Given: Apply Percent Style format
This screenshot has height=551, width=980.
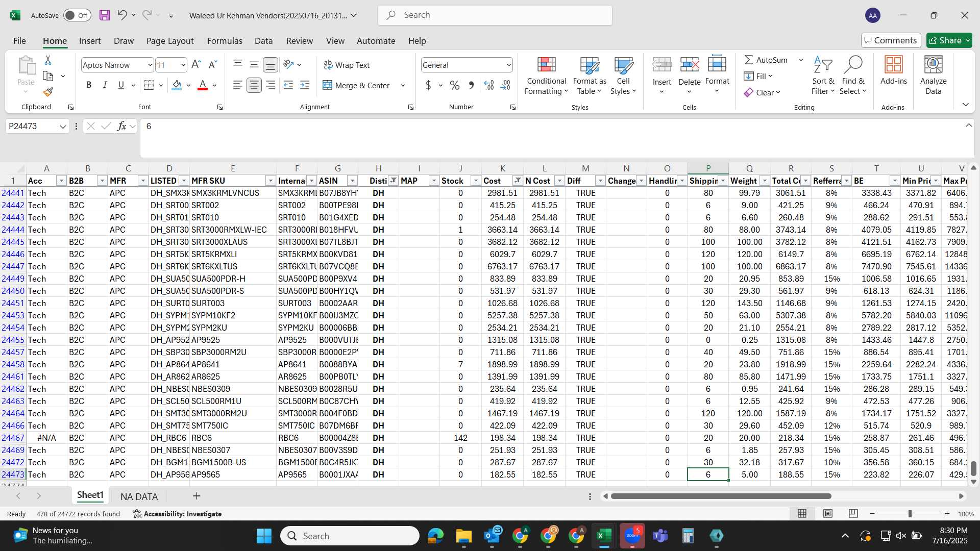Looking at the screenshot, I should [x=455, y=85].
